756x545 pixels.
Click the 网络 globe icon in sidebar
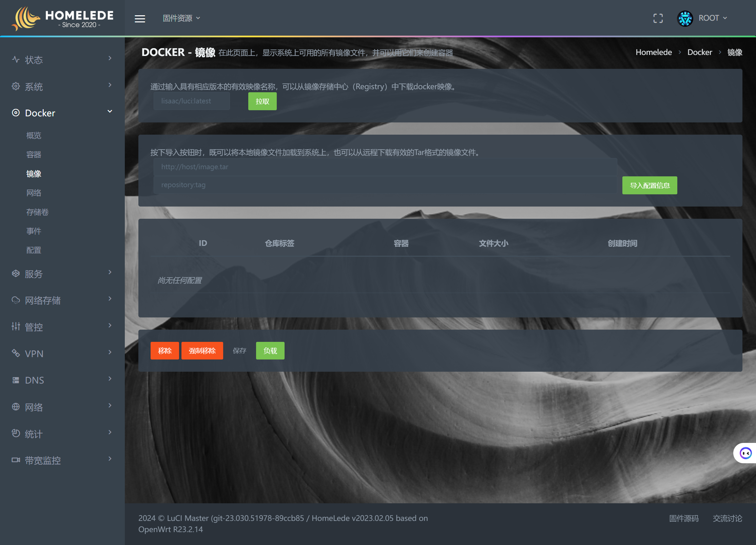pyautogui.click(x=16, y=407)
